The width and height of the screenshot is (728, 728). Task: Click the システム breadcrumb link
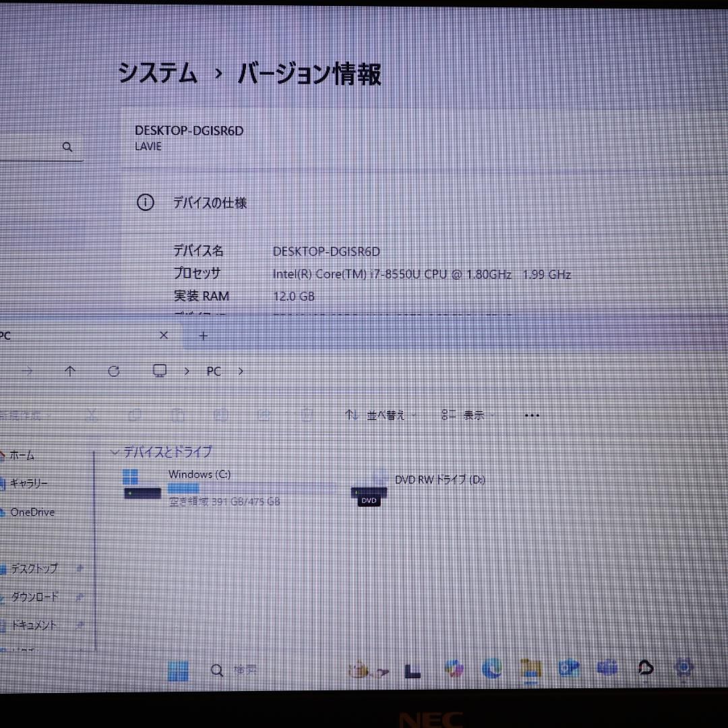[x=158, y=73]
